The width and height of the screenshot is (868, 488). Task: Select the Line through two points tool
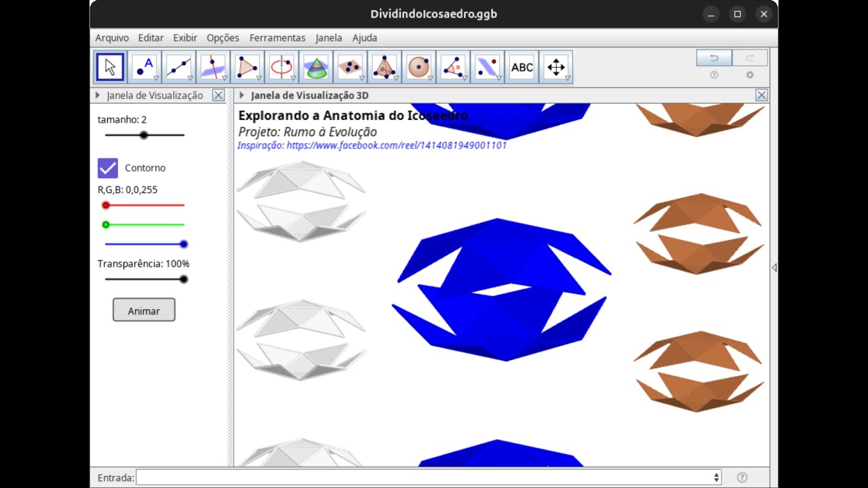tap(179, 67)
